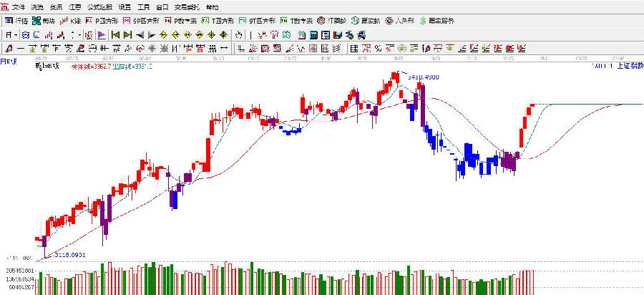Open the 公式选股 menu
This screenshot has height=295, width=644.
(x=99, y=6)
